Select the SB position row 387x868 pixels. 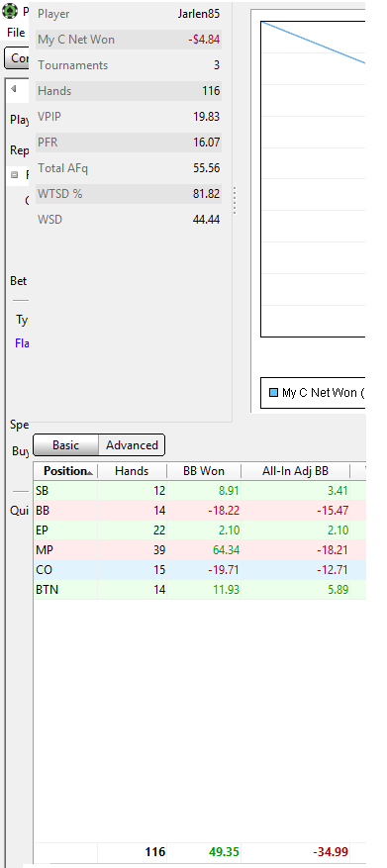tap(199, 491)
